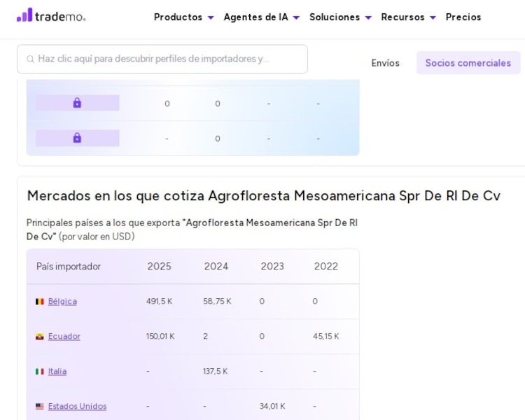Click the Belgium flag icon
Screen dimensions: 525x420
click(39, 302)
